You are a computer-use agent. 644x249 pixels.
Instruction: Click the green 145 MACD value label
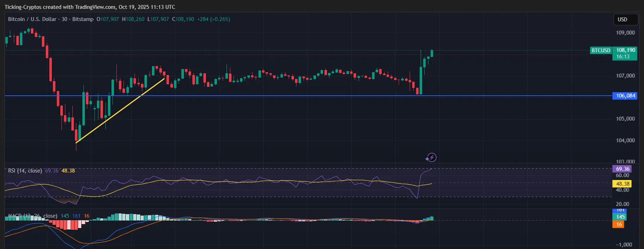[x=620, y=217]
